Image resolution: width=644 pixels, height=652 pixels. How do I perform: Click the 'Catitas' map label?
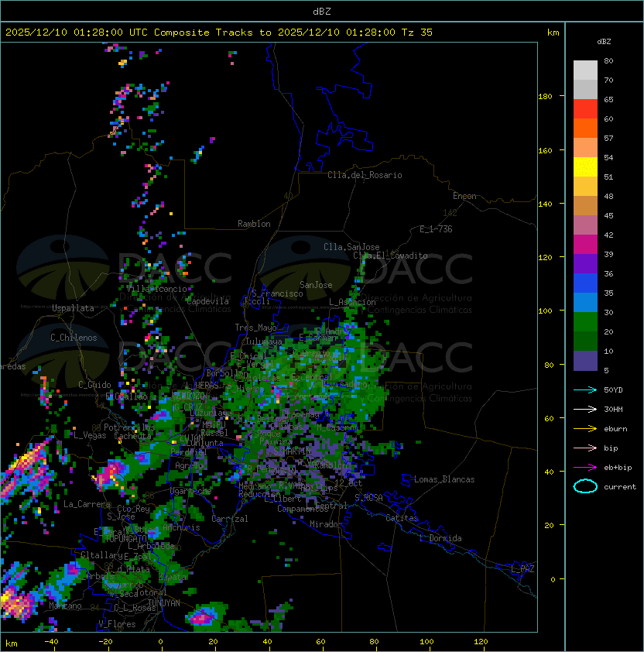(402, 518)
